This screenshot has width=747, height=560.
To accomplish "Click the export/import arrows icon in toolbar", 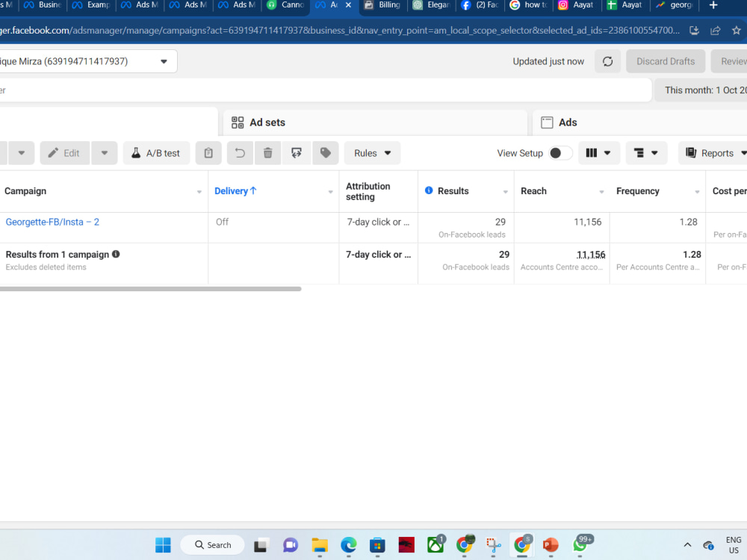I will click(297, 153).
